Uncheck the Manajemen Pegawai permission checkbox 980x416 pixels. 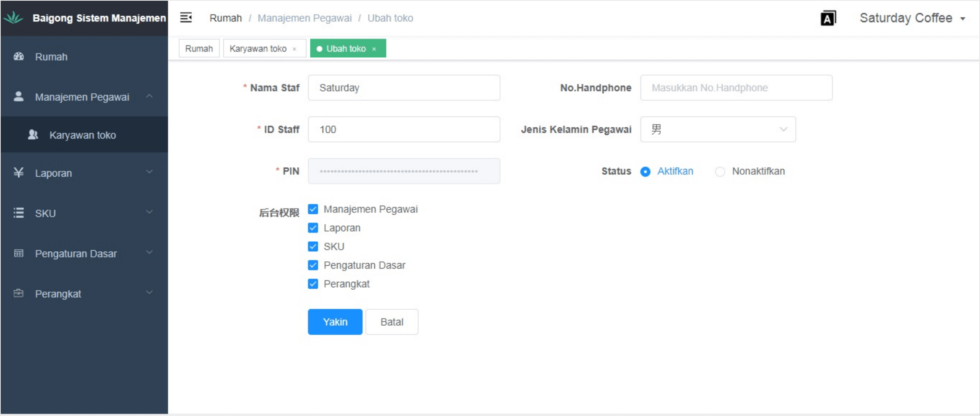313,209
